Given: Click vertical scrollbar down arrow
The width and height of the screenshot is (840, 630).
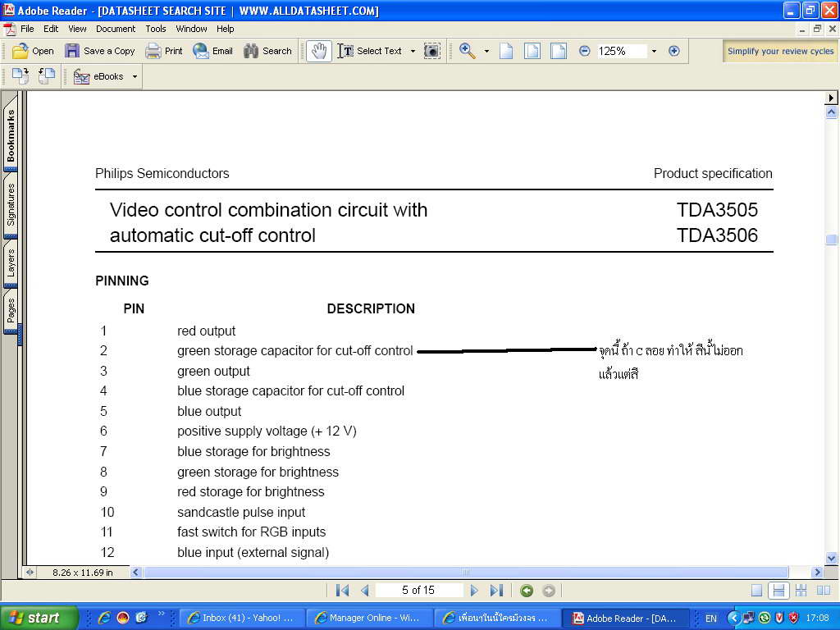Looking at the screenshot, I should click(831, 558).
